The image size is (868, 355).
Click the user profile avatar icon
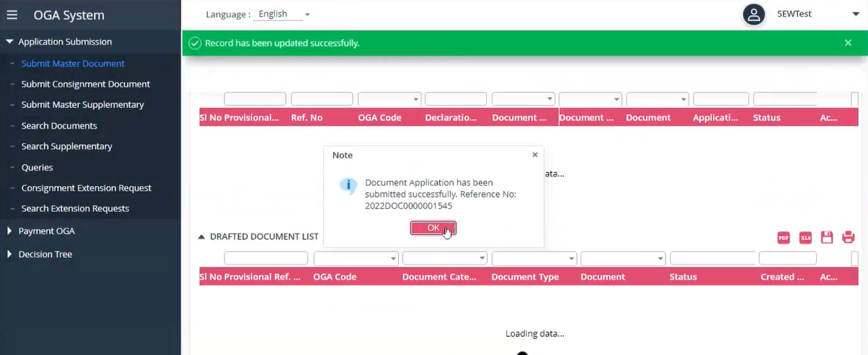tap(754, 14)
